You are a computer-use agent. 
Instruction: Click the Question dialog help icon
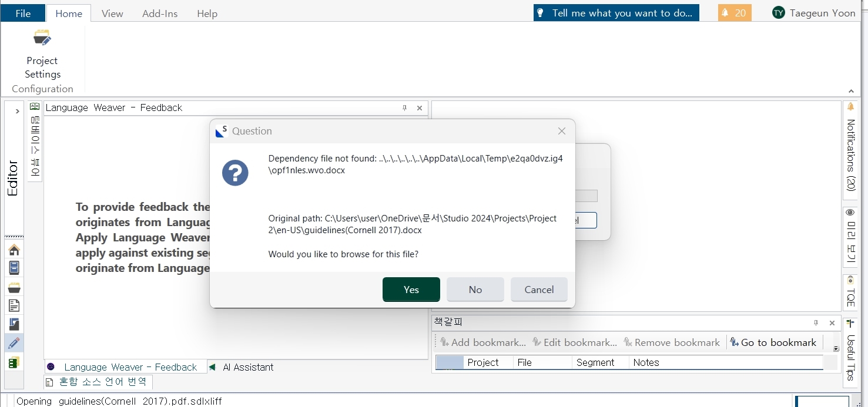[235, 173]
